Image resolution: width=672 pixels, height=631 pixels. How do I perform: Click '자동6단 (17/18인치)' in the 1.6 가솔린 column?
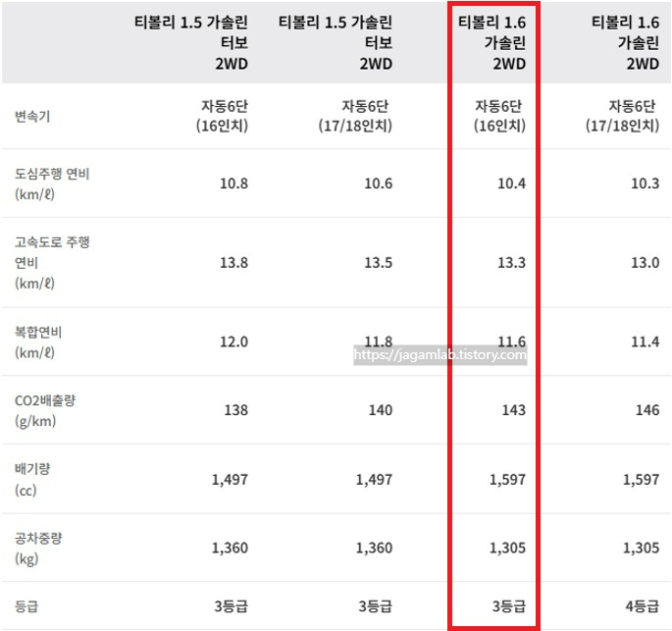click(x=623, y=116)
